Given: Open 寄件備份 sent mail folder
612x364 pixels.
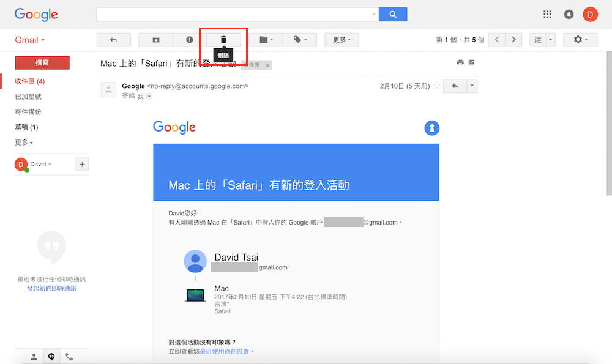Looking at the screenshot, I should (28, 111).
